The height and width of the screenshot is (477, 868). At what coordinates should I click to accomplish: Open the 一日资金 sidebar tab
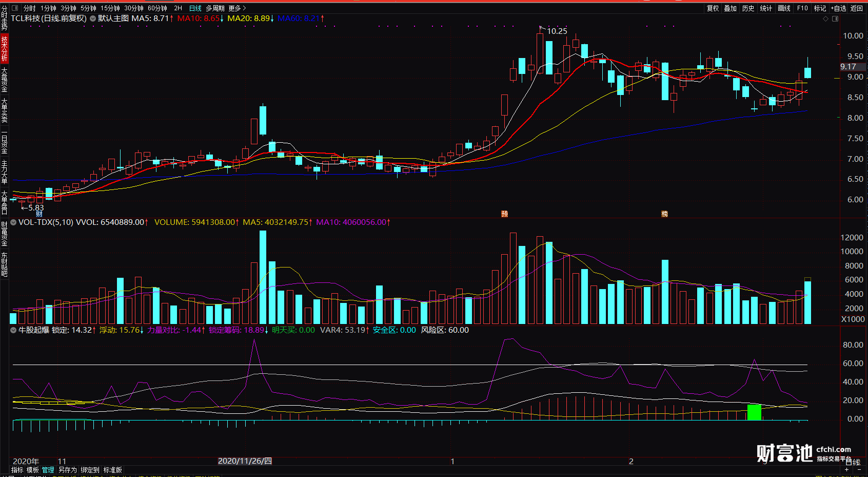pos(4,141)
